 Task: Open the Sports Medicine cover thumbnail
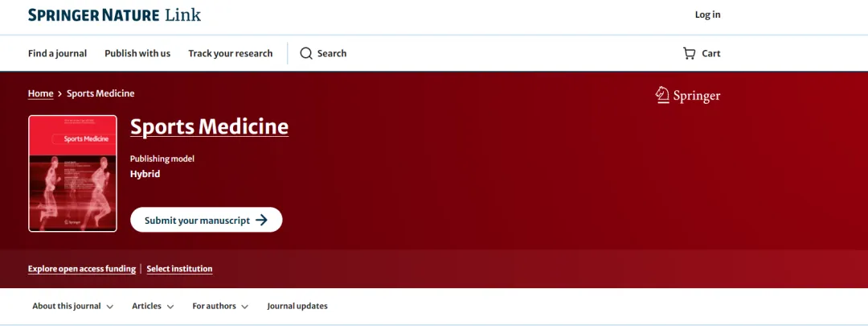coord(72,173)
